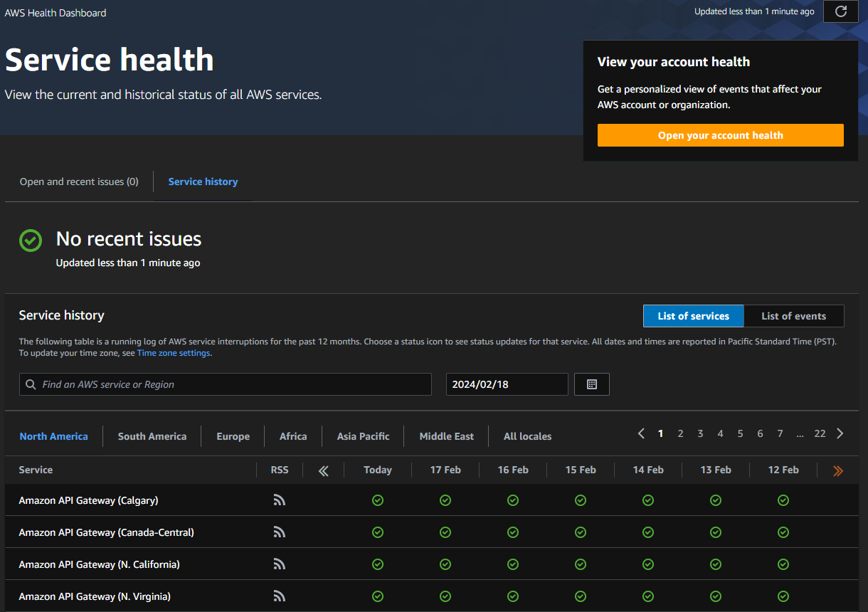Click N. Virginia status icon for 12 Feb

[783, 596]
